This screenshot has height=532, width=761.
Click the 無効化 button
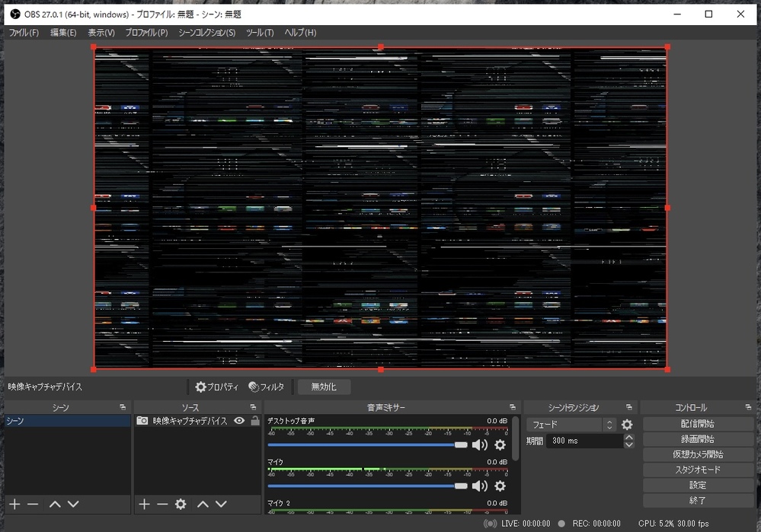coord(324,387)
